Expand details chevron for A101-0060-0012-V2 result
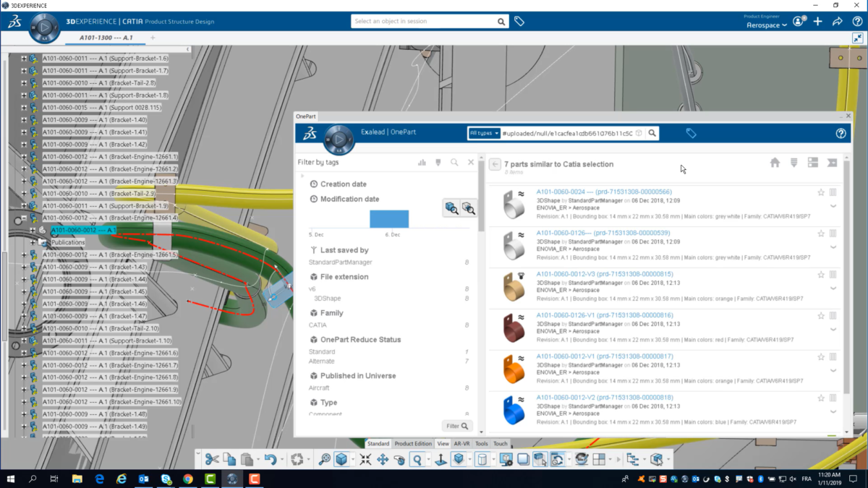This screenshot has height=488, width=868. pyautogui.click(x=833, y=412)
